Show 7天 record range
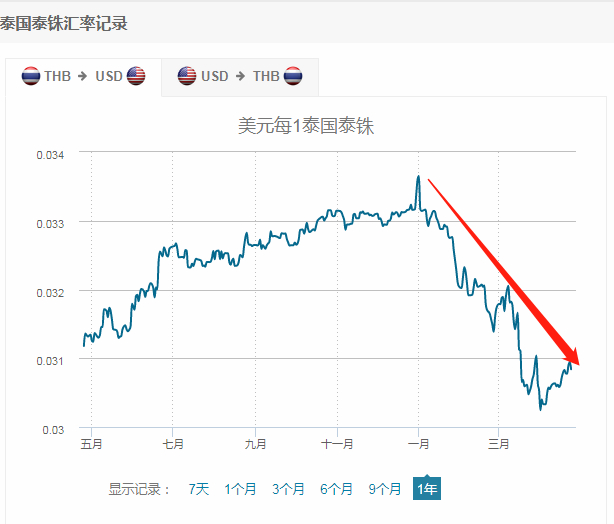Image resolution: width=614 pixels, height=524 pixels. [x=199, y=489]
